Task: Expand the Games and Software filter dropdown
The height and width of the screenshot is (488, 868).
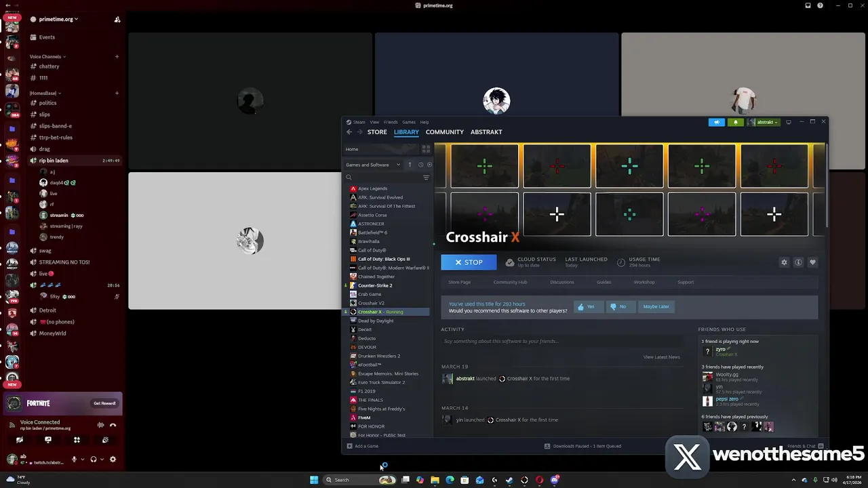Action: point(373,165)
